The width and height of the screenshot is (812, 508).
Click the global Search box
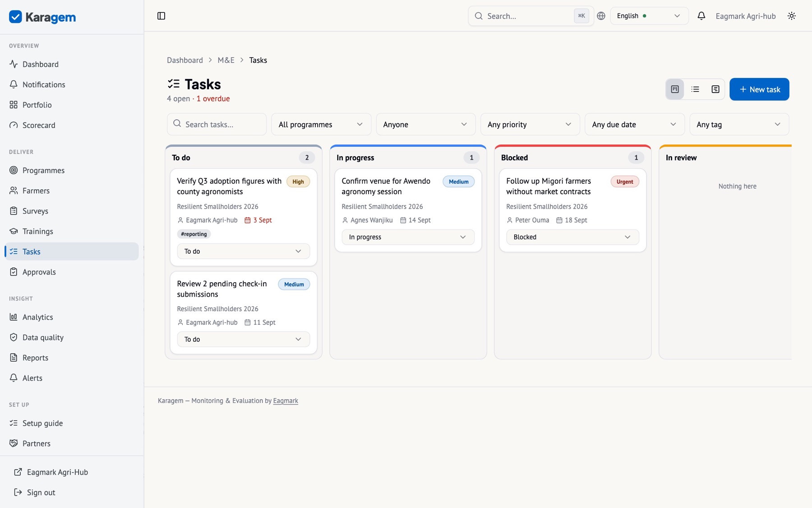coord(531,16)
